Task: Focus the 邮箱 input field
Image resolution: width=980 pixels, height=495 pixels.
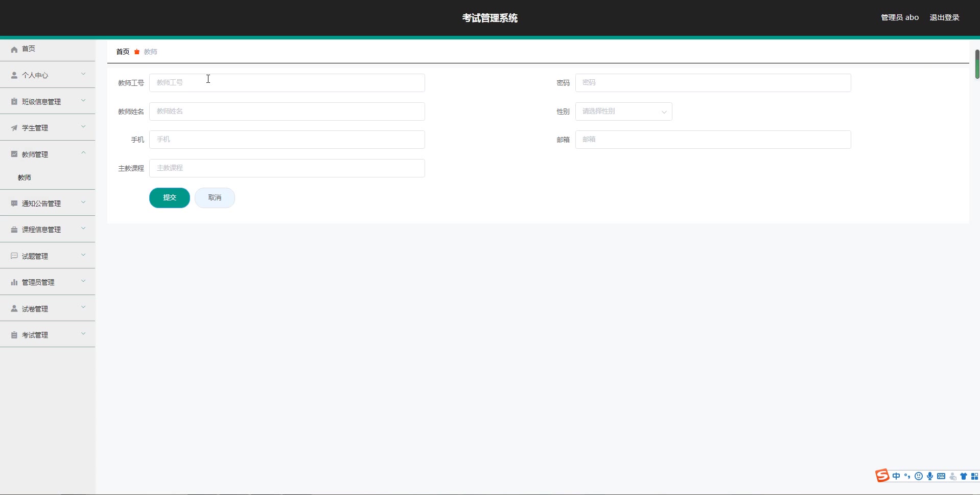Action: click(713, 140)
